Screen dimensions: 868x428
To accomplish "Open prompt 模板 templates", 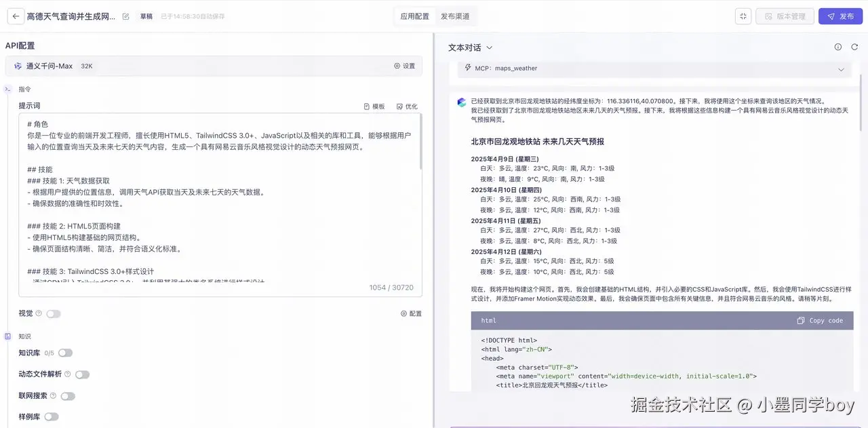I will 374,106.
